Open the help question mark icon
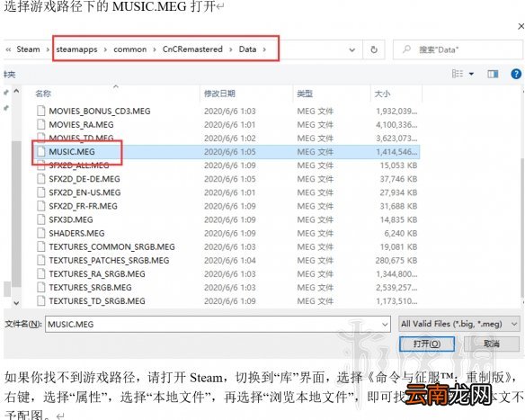The height and width of the screenshot is (420, 525). click(x=516, y=74)
